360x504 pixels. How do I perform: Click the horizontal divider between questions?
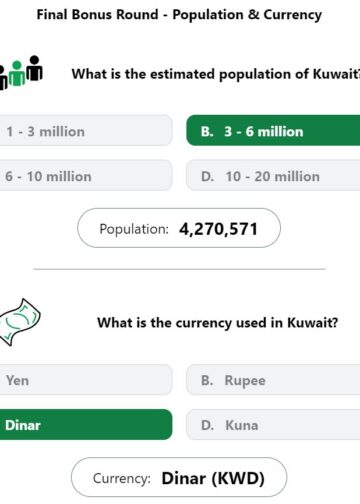[179, 269]
